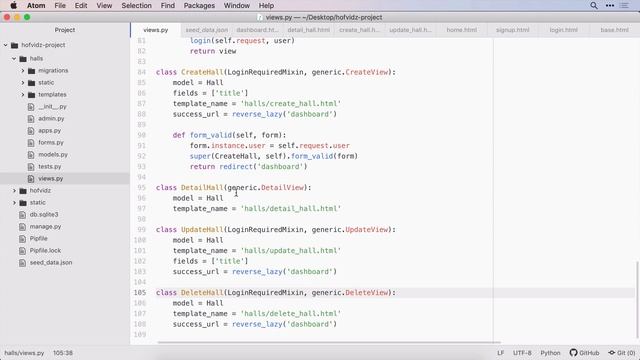Collapse the hofvidz-project root folder

coord(6,45)
